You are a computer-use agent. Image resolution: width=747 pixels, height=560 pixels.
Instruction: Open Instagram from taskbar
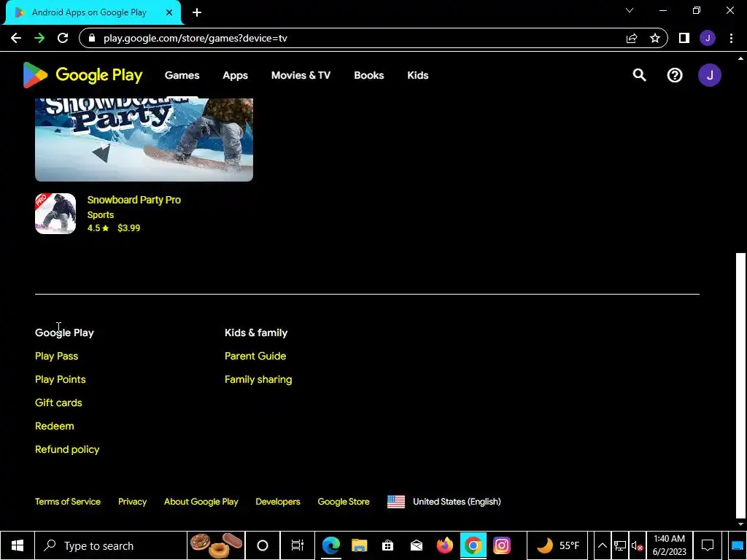tap(502, 545)
